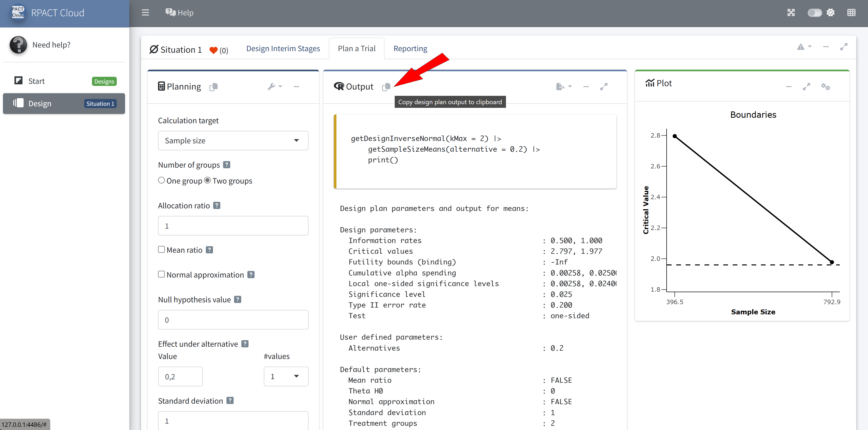Expand the Output export dropdown
The width and height of the screenshot is (868, 430).
(564, 86)
